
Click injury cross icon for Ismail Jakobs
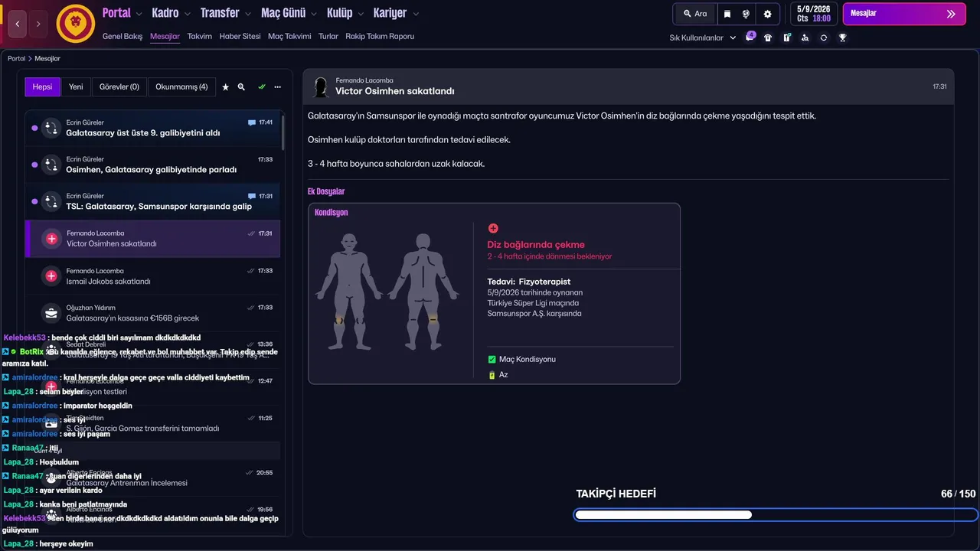(51, 276)
